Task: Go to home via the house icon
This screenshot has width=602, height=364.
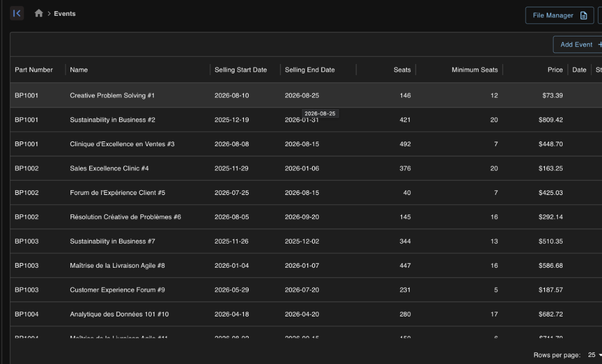Action: [39, 14]
